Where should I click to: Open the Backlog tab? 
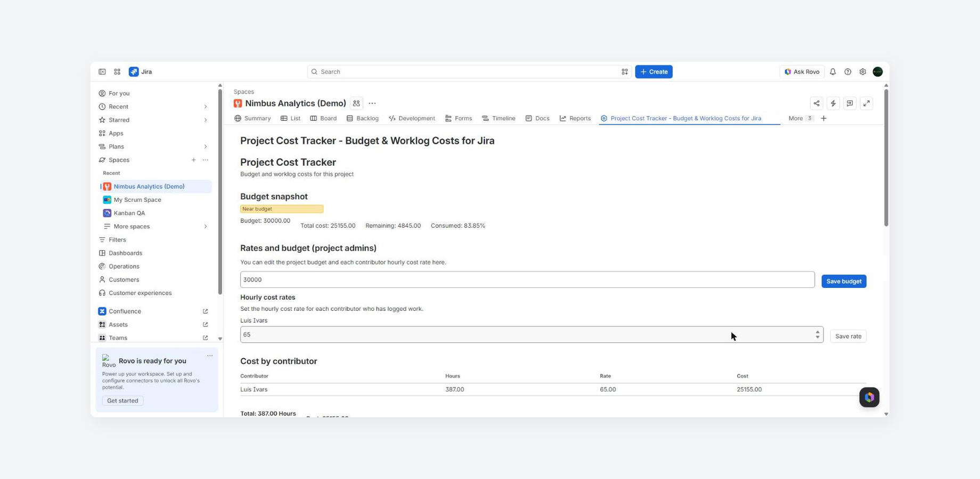(x=362, y=118)
